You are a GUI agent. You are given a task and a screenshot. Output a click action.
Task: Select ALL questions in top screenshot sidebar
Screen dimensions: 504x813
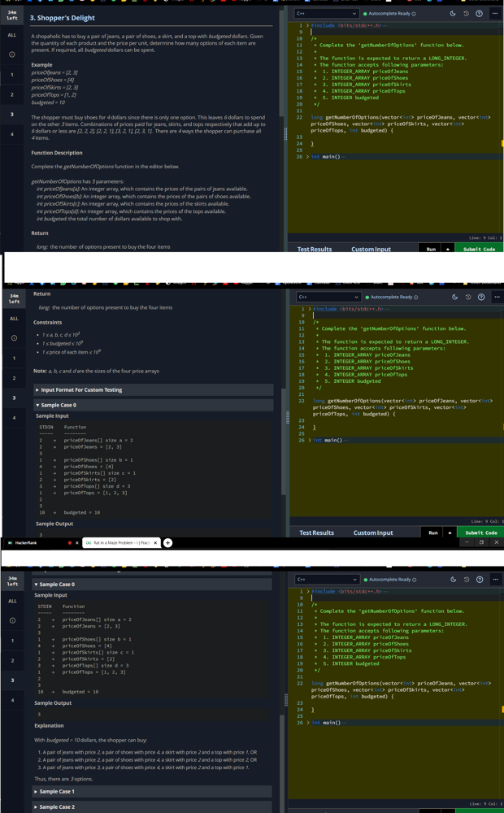pyautogui.click(x=11, y=35)
